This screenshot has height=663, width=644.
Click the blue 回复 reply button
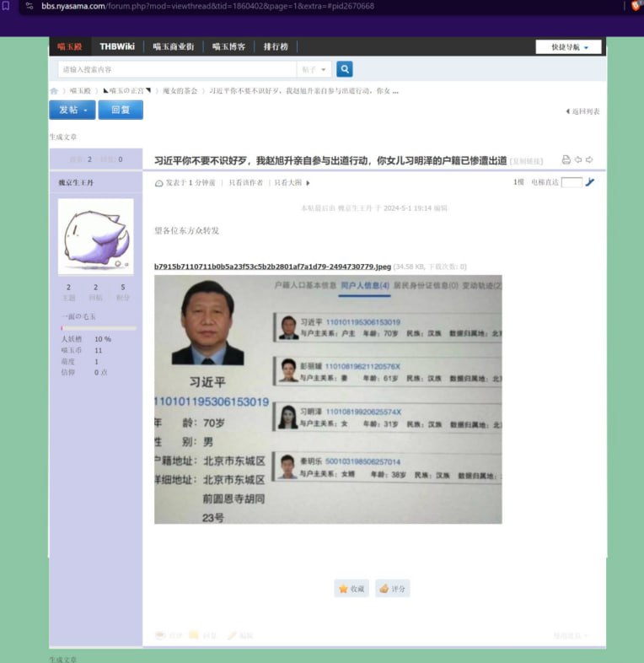point(121,110)
